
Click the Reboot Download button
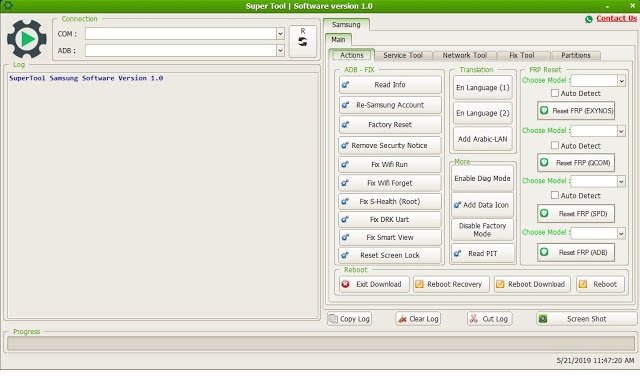coord(533,284)
